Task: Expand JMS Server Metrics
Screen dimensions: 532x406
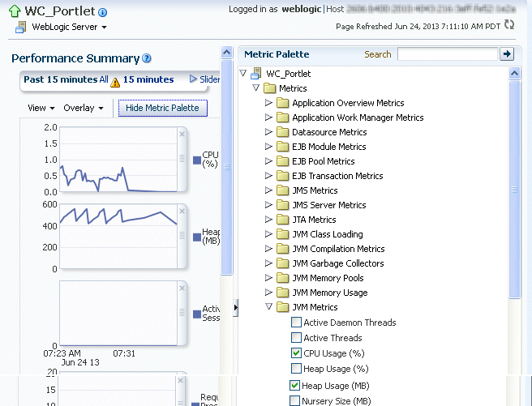Action: (x=268, y=204)
